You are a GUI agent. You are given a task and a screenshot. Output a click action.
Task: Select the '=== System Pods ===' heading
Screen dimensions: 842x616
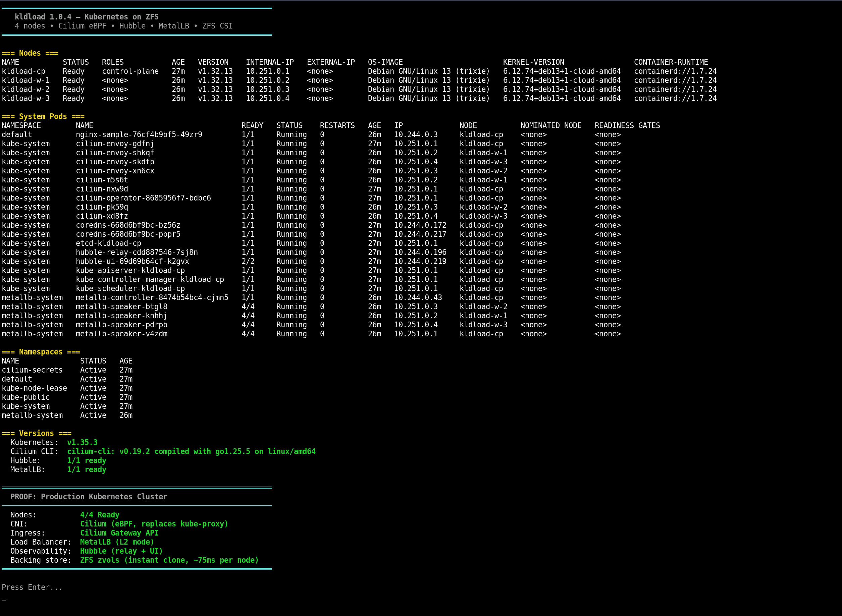(43, 116)
